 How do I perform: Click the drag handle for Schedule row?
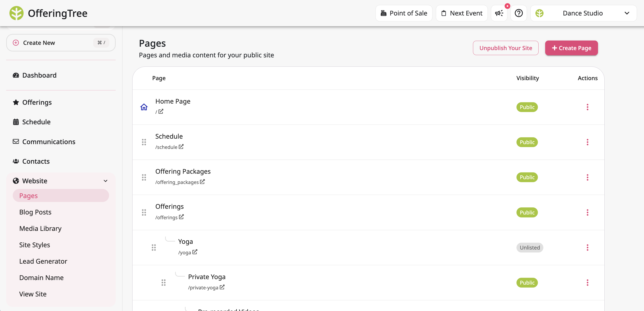point(144,142)
